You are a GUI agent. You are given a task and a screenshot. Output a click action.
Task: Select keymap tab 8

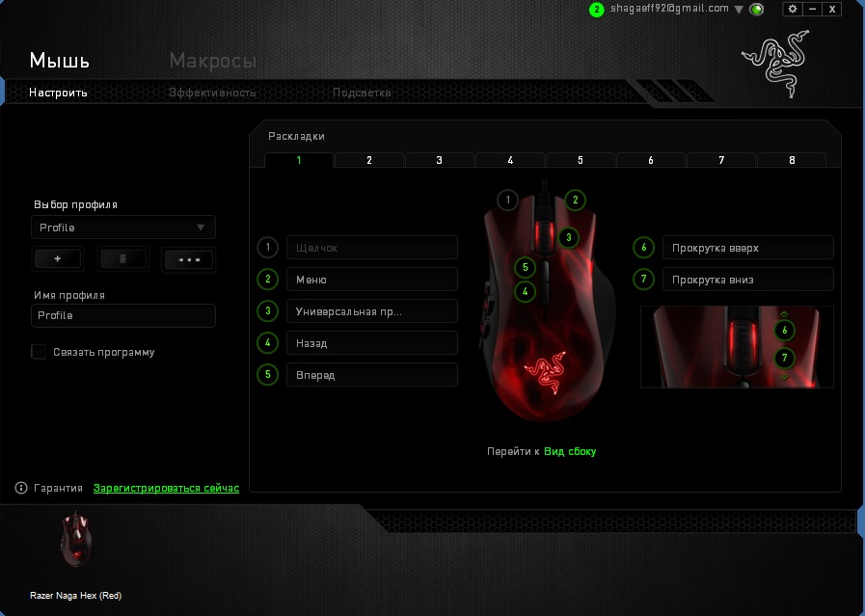pyautogui.click(x=792, y=160)
